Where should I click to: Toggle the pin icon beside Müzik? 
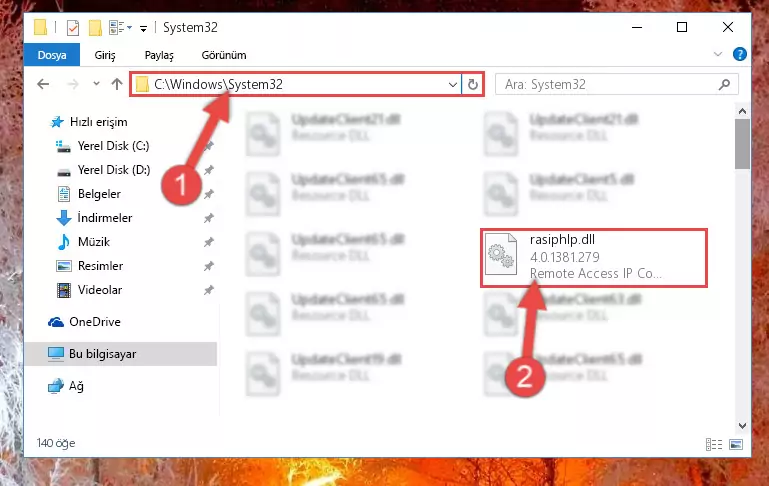point(209,242)
